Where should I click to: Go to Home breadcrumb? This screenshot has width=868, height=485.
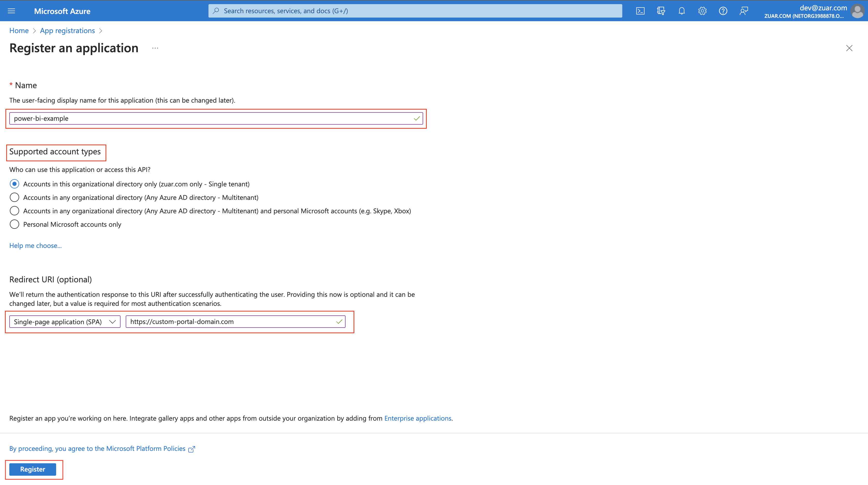click(x=19, y=31)
